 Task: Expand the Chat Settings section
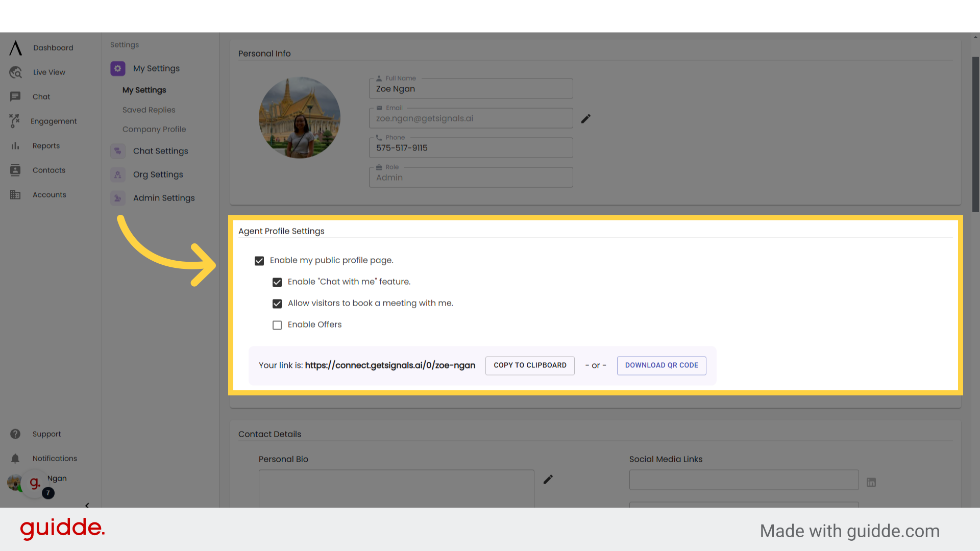[161, 151]
